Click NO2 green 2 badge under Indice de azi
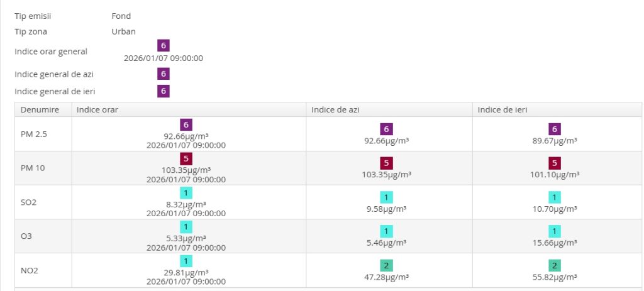 tap(387, 265)
